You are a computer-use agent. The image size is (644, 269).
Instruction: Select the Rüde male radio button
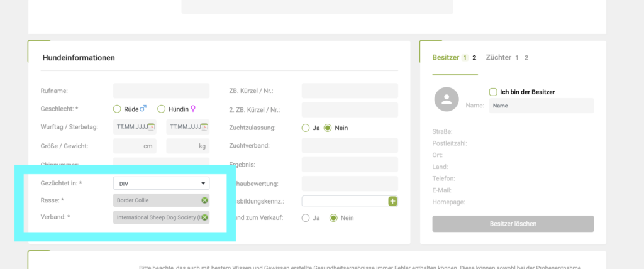pyautogui.click(x=117, y=109)
